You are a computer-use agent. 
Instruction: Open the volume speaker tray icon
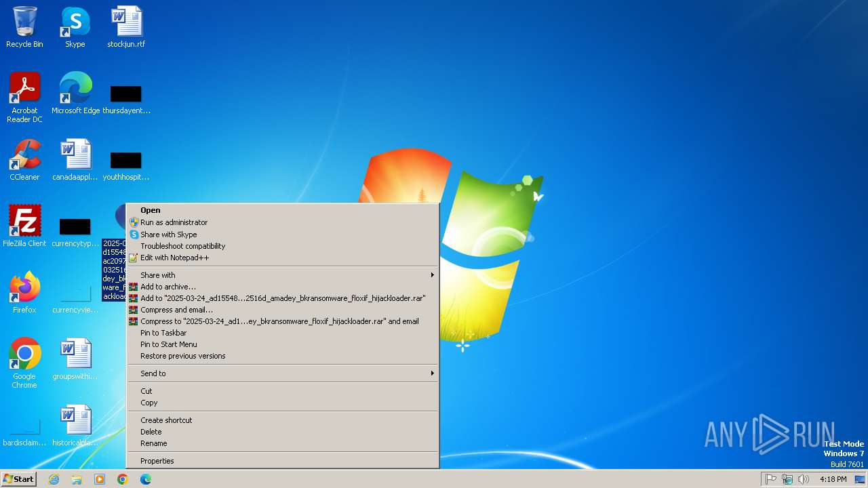point(804,479)
